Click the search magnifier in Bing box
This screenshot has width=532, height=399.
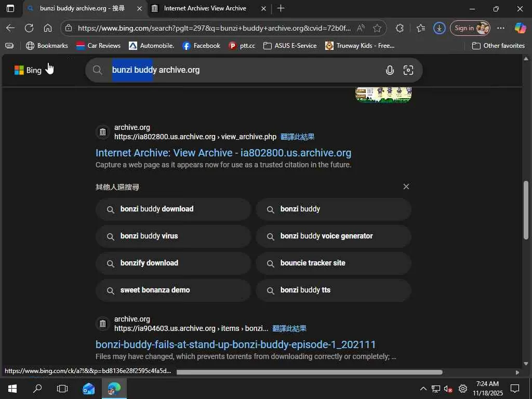click(x=97, y=70)
